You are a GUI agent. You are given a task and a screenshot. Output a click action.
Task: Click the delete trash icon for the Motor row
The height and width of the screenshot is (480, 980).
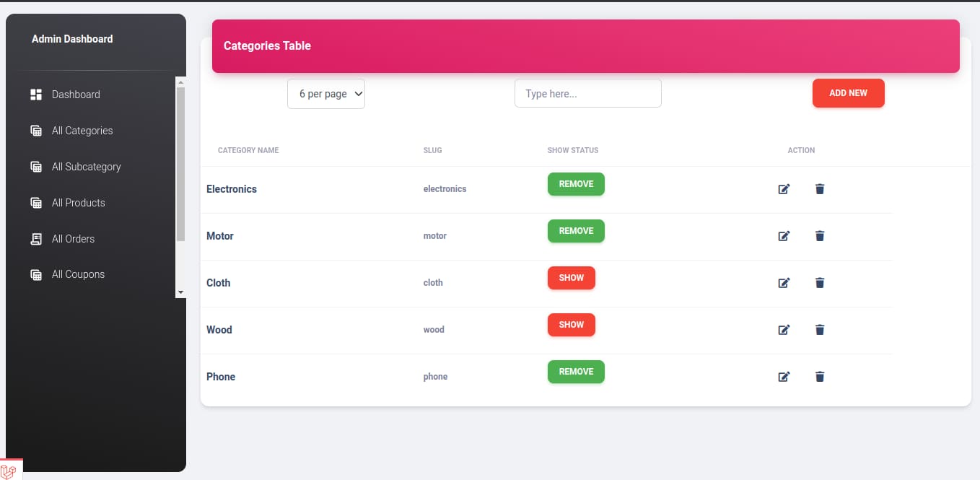click(819, 235)
